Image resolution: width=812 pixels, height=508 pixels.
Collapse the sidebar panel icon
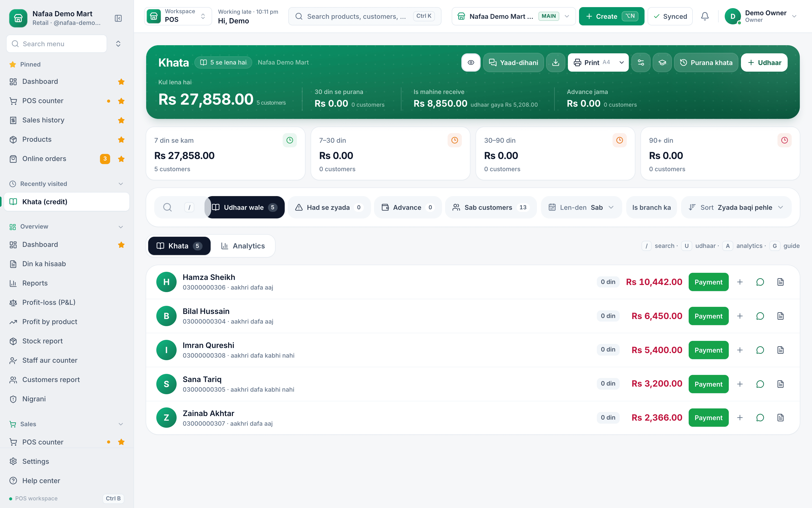[118, 18]
